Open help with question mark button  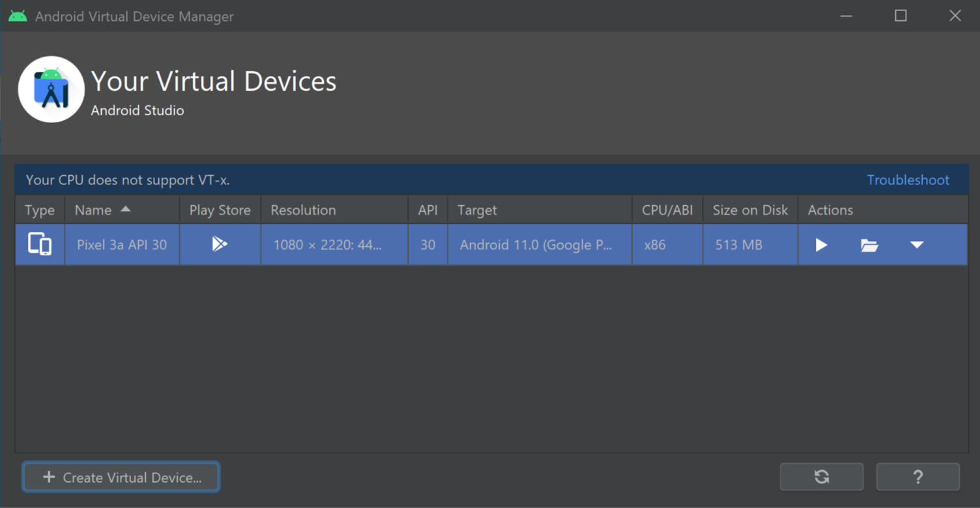pos(918,477)
